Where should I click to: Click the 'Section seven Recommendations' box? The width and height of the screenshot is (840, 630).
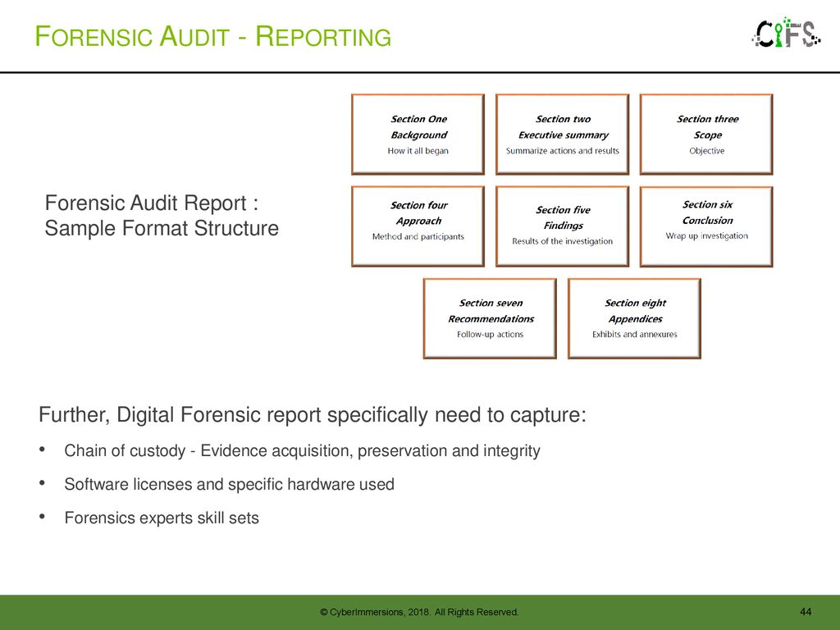coord(491,318)
